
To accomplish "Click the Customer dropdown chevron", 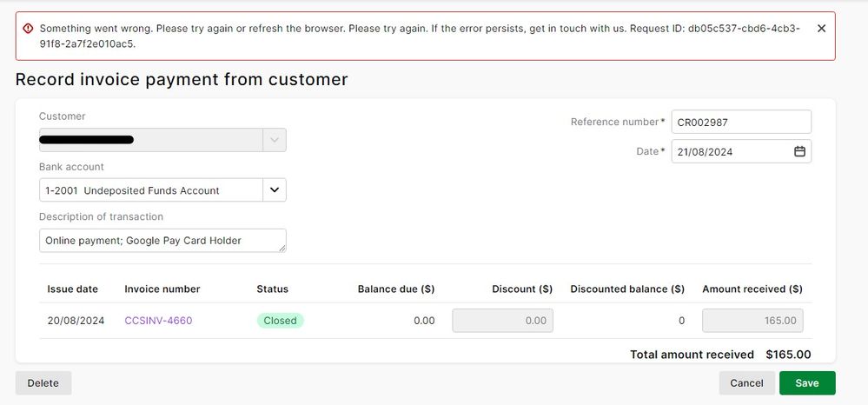I will tap(275, 140).
